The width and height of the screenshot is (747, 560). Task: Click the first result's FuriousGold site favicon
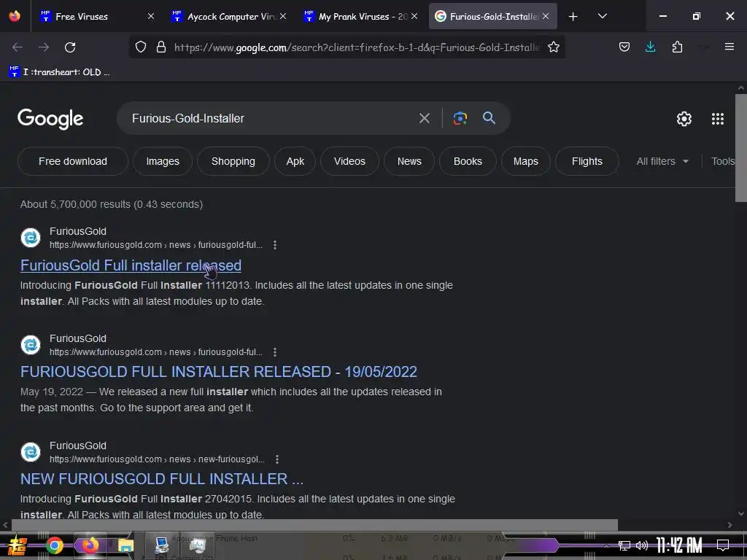[x=31, y=238]
